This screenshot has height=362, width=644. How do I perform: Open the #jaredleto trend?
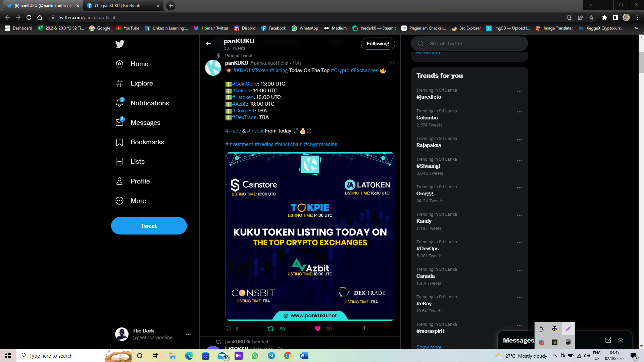[x=429, y=97]
